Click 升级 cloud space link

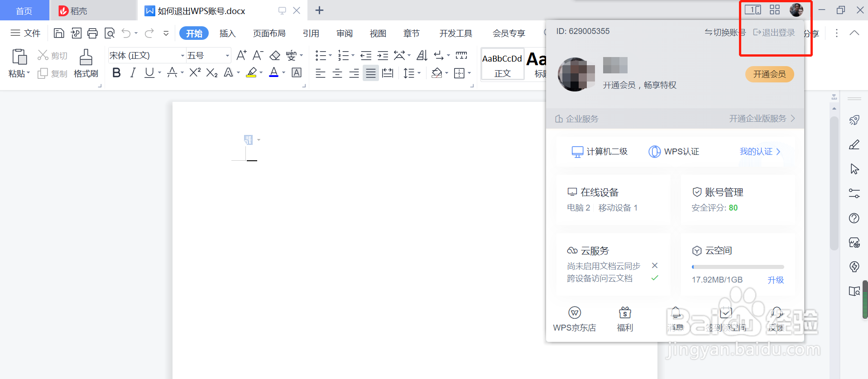(x=776, y=280)
